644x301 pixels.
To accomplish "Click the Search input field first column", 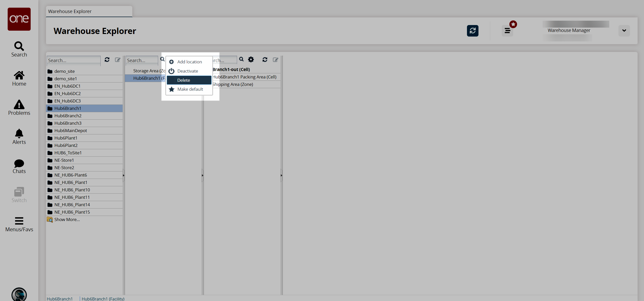I will tap(74, 60).
